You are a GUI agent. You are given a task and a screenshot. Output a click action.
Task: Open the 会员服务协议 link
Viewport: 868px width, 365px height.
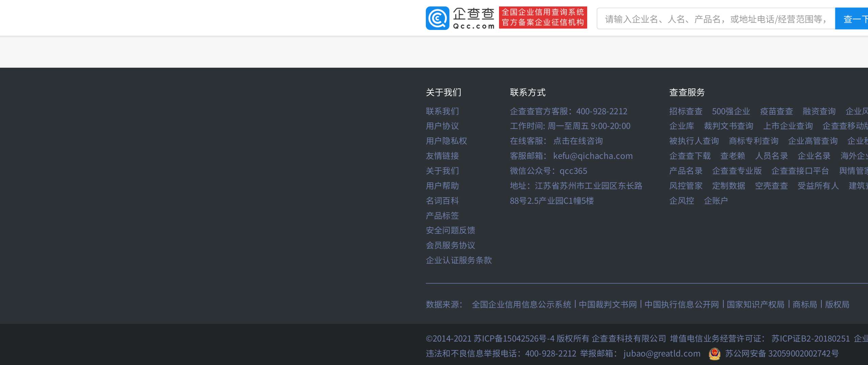click(x=450, y=245)
